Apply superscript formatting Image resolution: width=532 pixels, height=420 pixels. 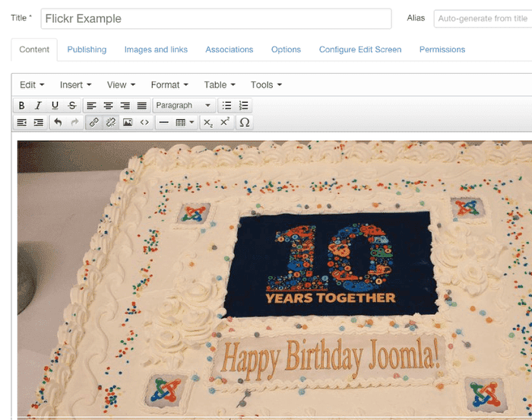[225, 123]
